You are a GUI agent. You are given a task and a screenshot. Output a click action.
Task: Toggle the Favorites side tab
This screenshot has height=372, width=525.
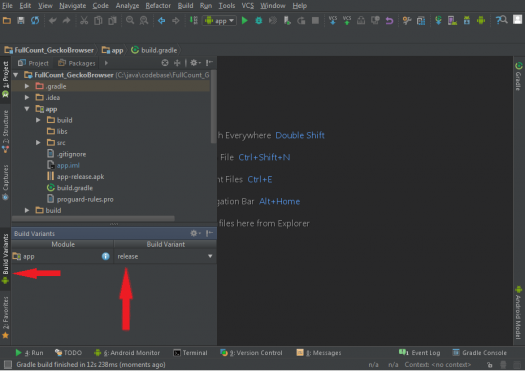5,317
